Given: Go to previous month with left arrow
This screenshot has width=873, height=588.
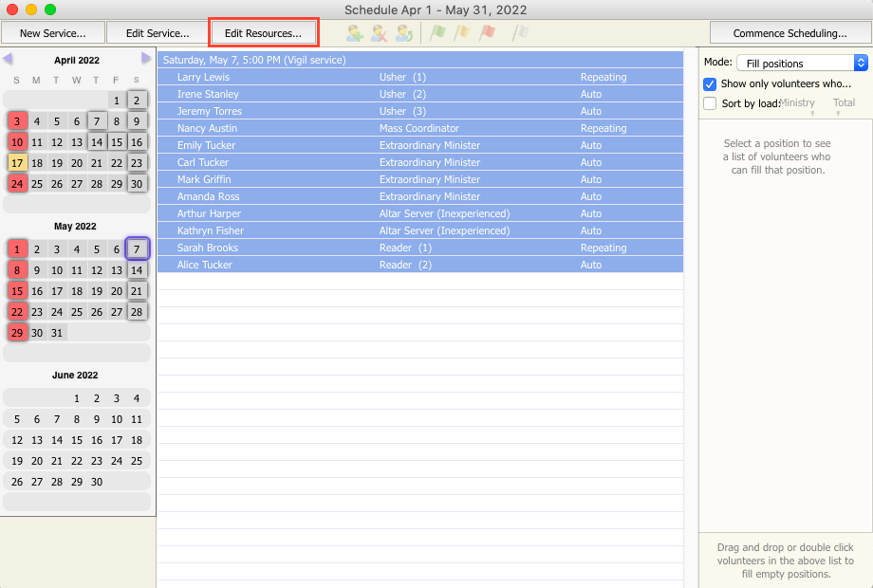Looking at the screenshot, I should [8, 59].
